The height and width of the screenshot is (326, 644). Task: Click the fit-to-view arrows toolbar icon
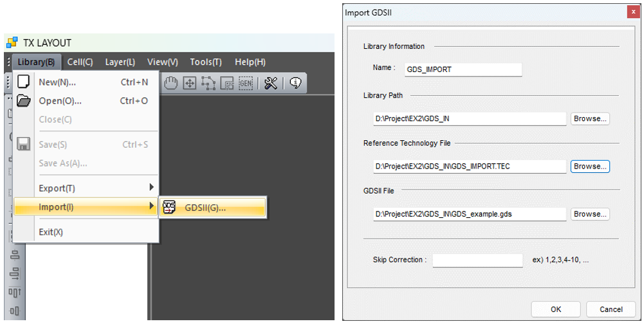click(189, 83)
